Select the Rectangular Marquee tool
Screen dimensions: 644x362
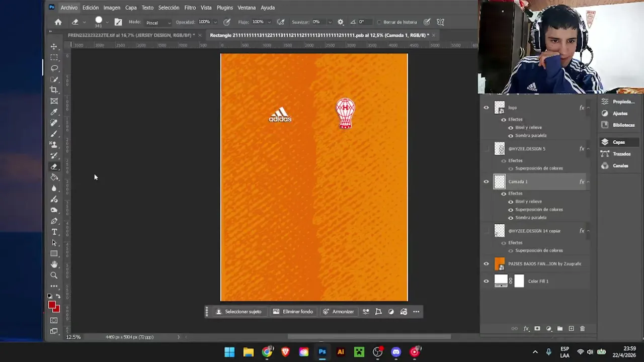click(x=54, y=57)
